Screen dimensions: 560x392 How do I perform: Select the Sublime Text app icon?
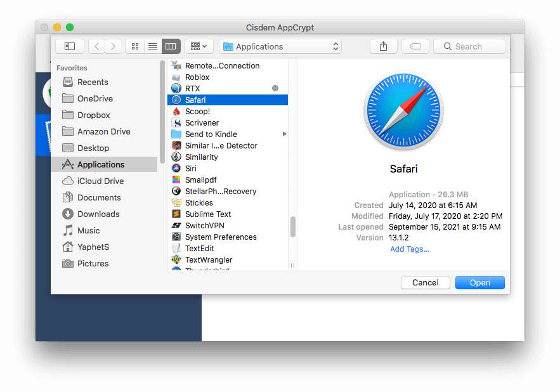point(176,214)
